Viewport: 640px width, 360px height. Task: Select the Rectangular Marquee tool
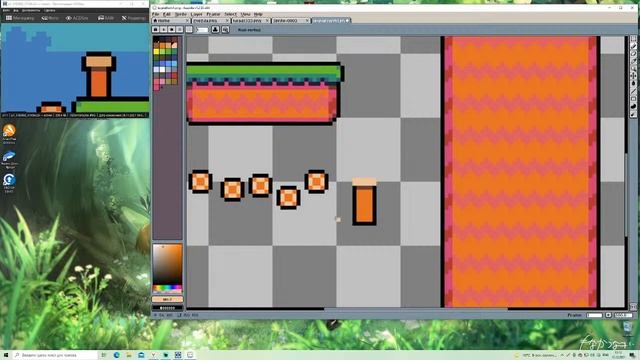tap(633, 39)
